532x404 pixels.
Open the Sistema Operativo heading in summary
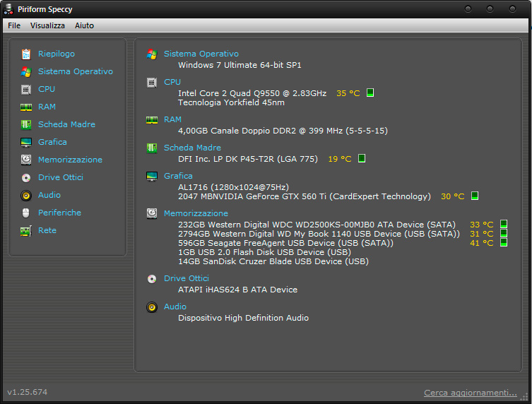[x=201, y=54]
